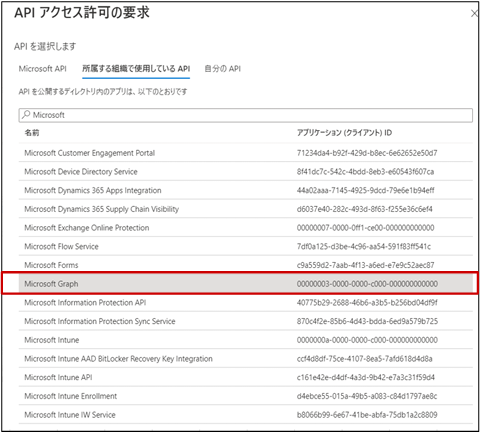Choose Microsoft Dynamics 365 Apps Integration

[246, 190]
